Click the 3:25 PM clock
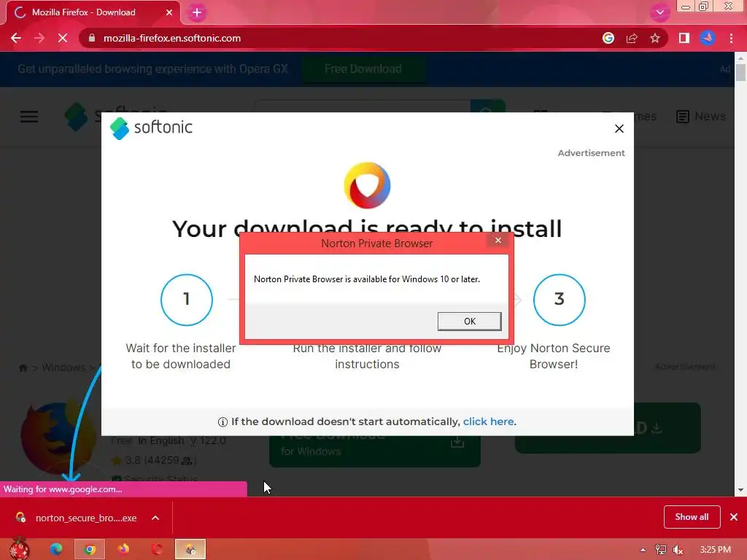 click(x=715, y=550)
